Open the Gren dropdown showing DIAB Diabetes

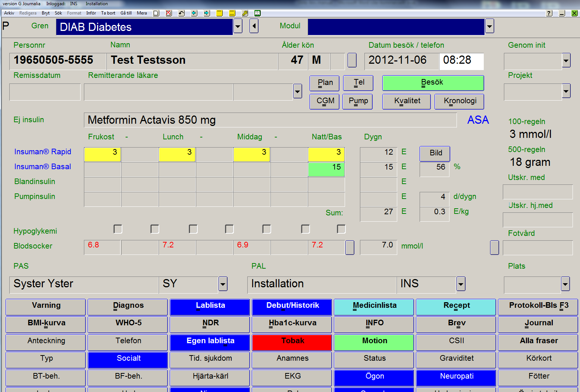tap(238, 26)
